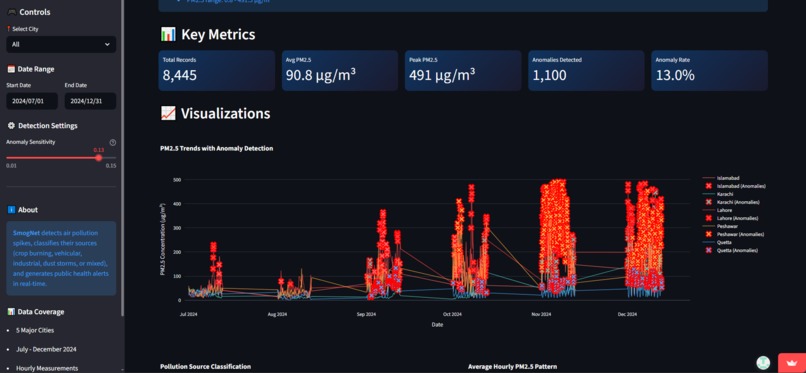806x373 pixels.
Task: Click the Pollution Source Classification heading
Action: pos(206,366)
